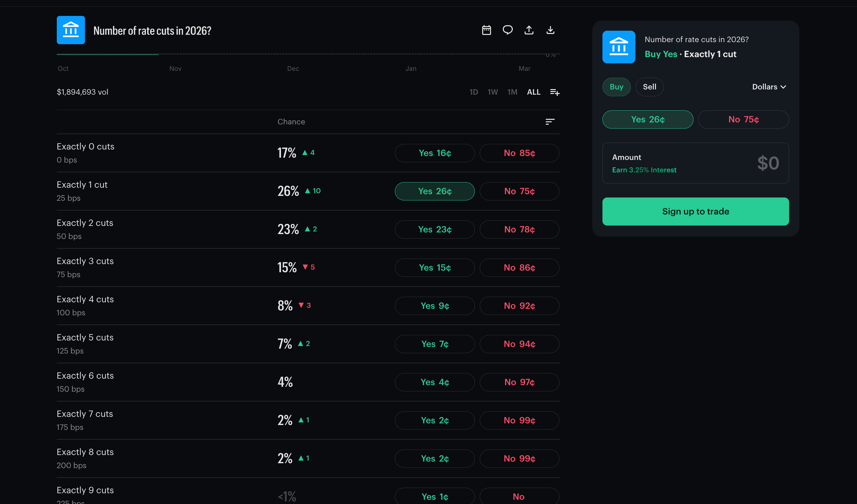Viewport: 857px width, 504px height.
Task: Open the calendar icon in header
Action: tap(486, 30)
